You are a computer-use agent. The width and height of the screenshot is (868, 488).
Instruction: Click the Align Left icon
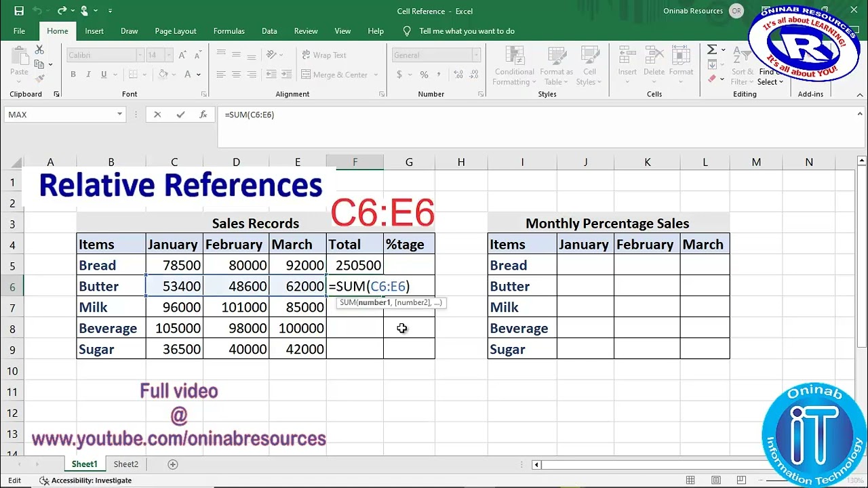pos(221,75)
